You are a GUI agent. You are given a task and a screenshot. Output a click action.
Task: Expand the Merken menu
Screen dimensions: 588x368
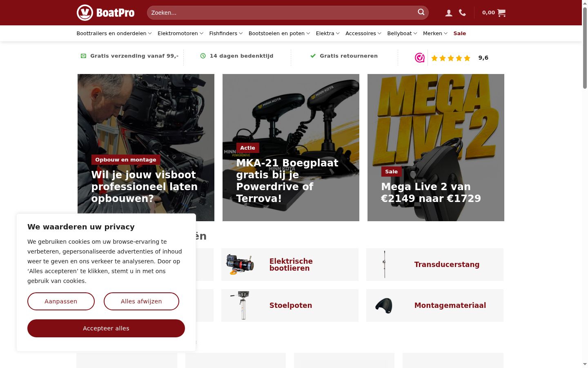(x=435, y=34)
